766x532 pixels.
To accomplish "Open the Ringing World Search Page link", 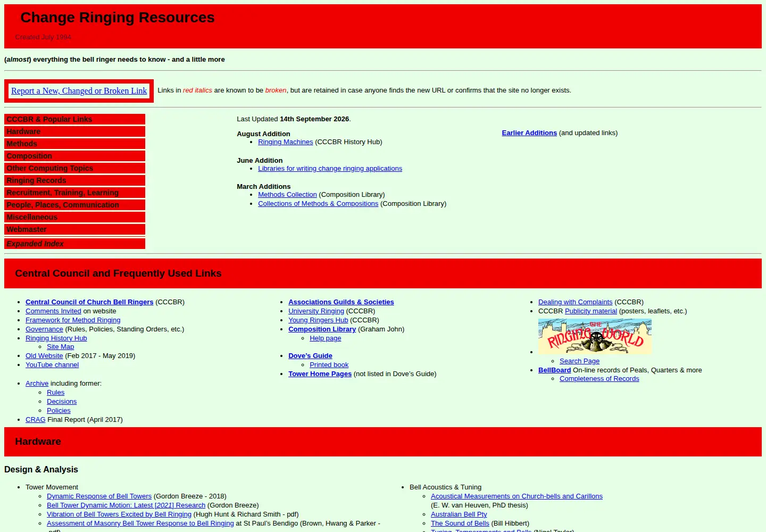I will click(x=579, y=361).
